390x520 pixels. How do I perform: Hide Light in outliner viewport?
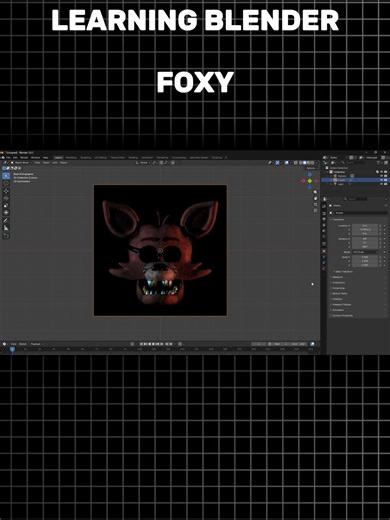pos(381,184)
